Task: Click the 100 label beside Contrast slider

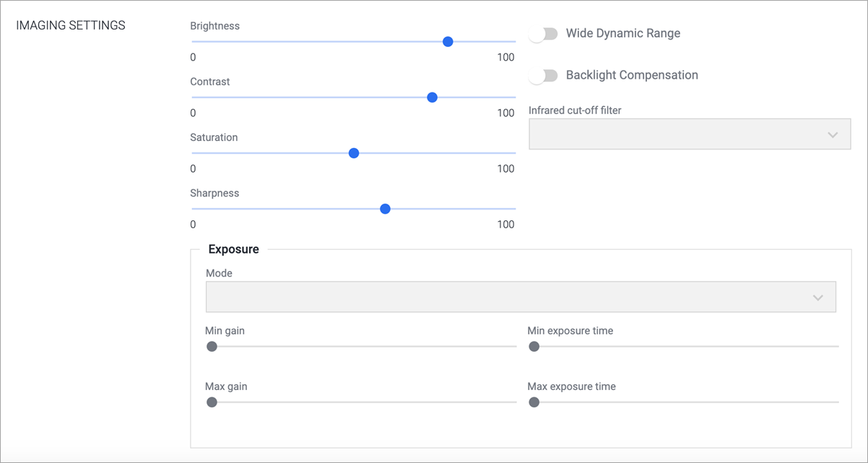Action: click(507, 113)
